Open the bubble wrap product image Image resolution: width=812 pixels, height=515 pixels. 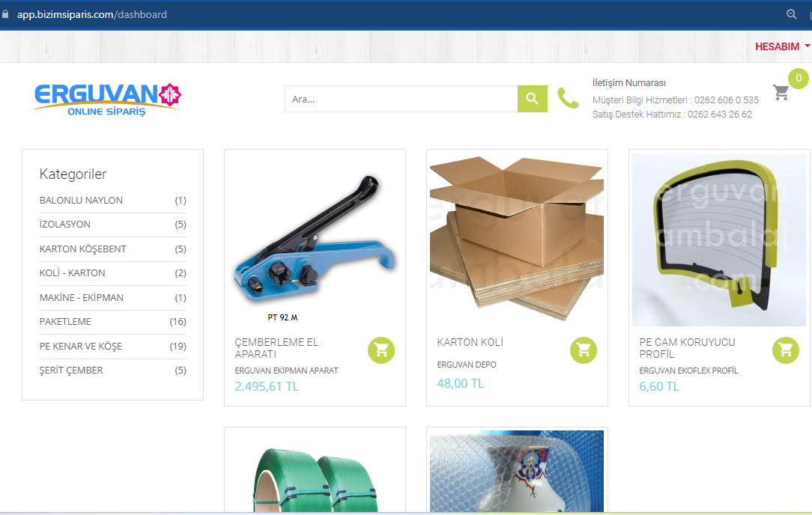pyautogui.click(x=517, y=472)
